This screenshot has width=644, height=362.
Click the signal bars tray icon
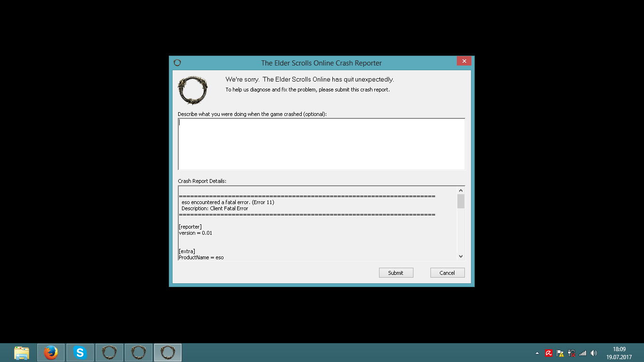tap(583, 353)
